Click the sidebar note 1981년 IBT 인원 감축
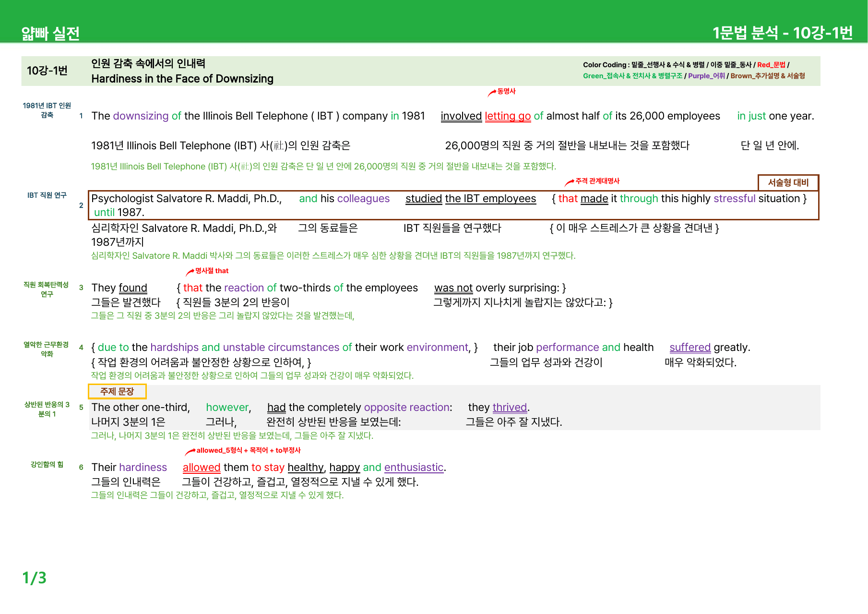Image resolution: width=868 pixels, height=614 pixels. (47, 110)
